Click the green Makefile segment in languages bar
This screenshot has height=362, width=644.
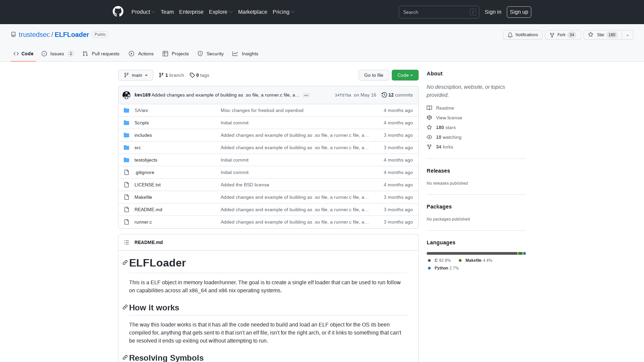[520, 253]
